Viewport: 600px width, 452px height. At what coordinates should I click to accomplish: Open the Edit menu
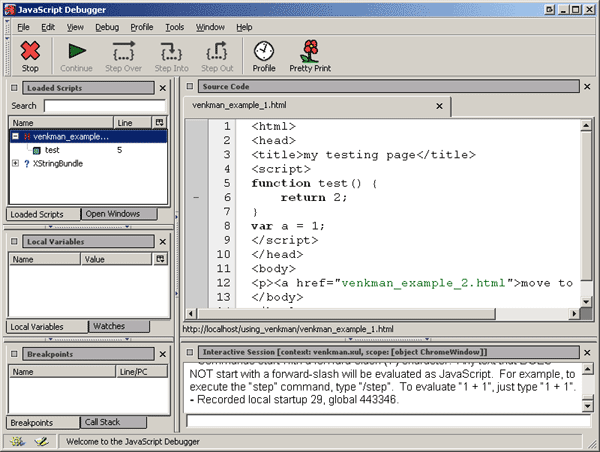point(48,27)
